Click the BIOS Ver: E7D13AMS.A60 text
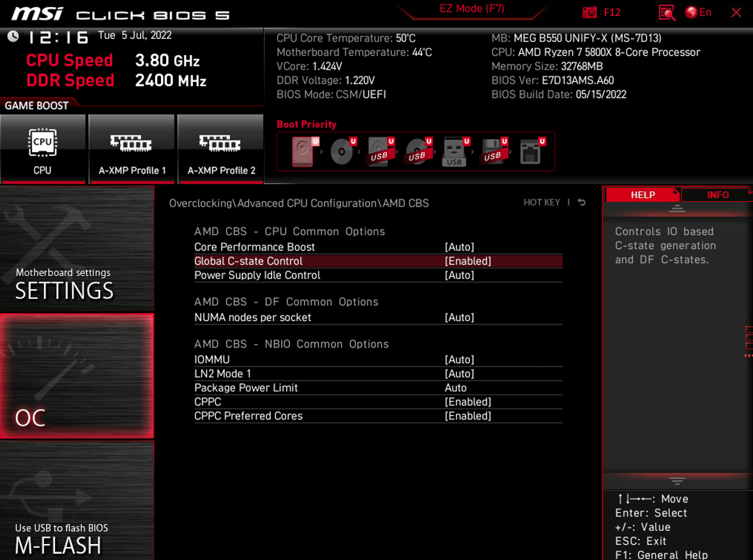 [552, 80]
